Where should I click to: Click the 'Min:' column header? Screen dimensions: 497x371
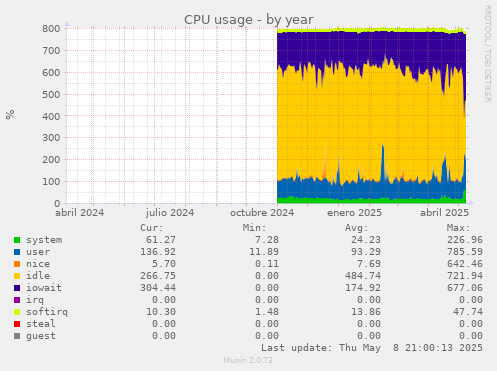pyautogui.click(x=254, y=228)
